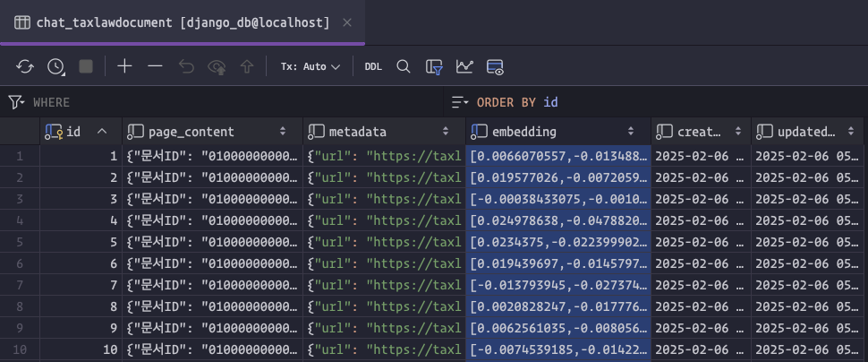Screen dimensions: 868x362
Task: Select embedding cell starting [0.024978638
Action: pyautogui.click(x=558, y=220)
